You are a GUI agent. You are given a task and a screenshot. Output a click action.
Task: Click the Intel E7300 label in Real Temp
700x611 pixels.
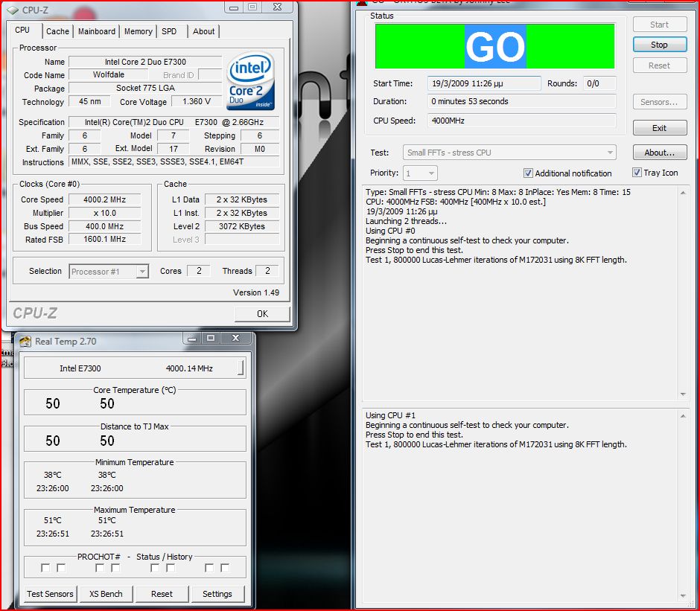tap(80, 368)
